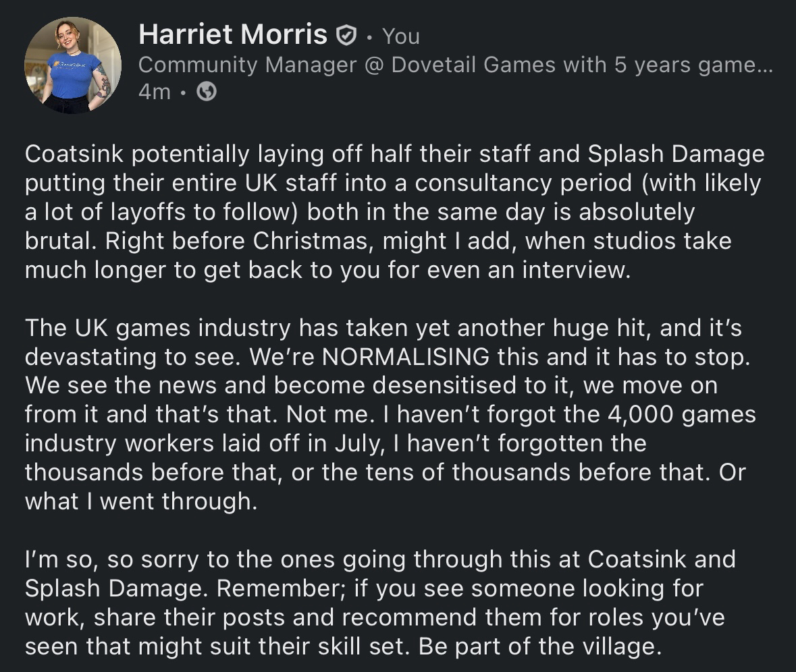Image resolution: width=796 pixels, height=672 pixels.
Task: Select the capitalised word "NORMALISING"
Action: pyautogui.click(x=406, y=357)
